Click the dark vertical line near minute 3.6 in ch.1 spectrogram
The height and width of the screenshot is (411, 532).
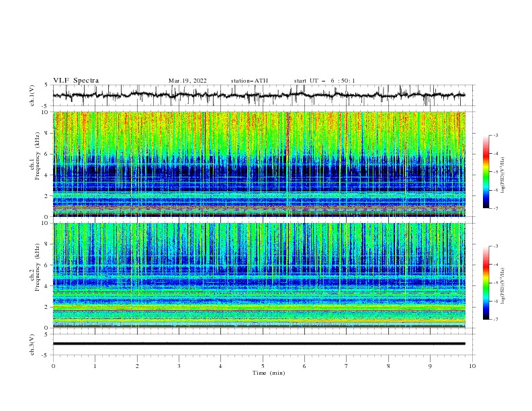pyautogui.click(x=205, y=134)
